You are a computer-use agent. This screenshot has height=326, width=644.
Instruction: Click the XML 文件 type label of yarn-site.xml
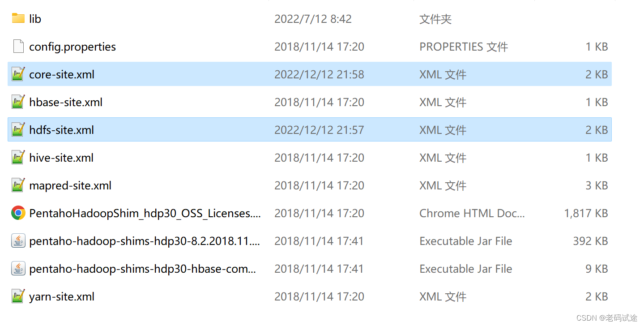[x=443, y=296]
